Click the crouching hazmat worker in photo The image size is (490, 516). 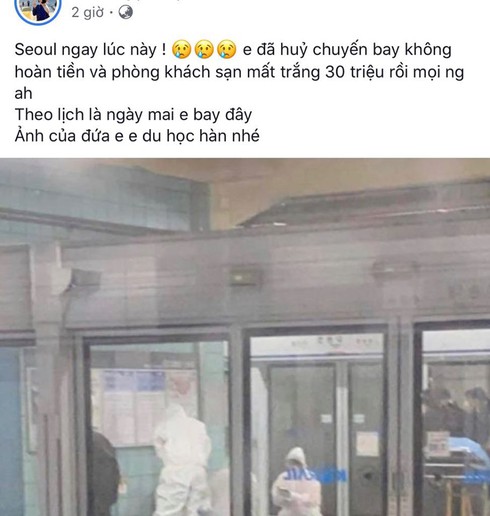(x=296, y=482)
